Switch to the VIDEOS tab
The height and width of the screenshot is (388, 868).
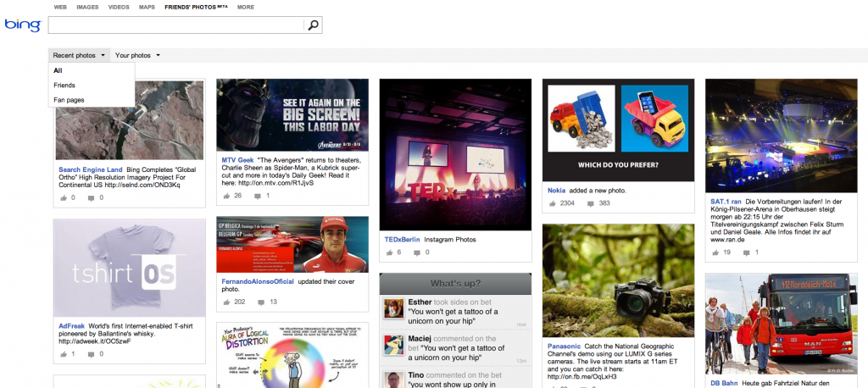(119, 7)
